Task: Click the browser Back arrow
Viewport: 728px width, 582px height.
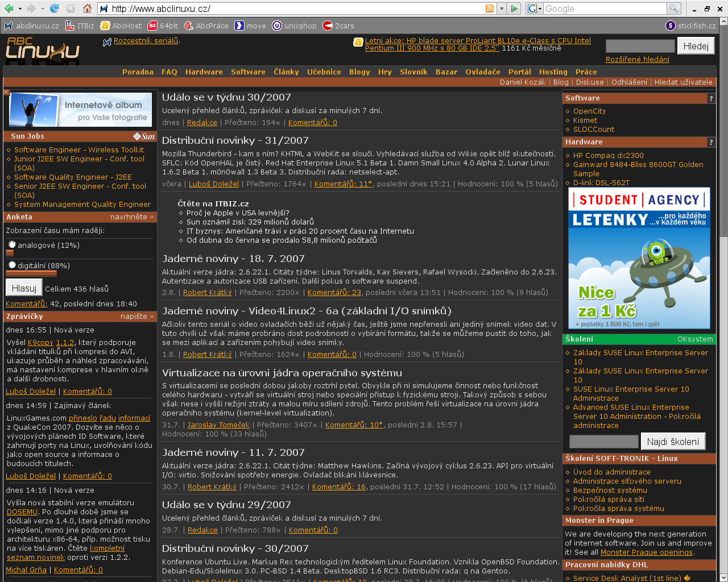Action: (x=9, y=9)
